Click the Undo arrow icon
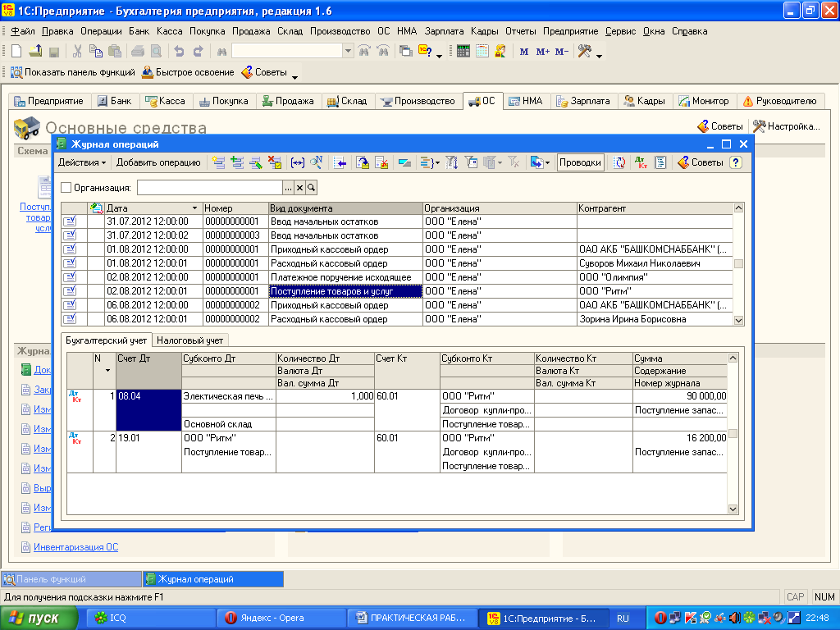This screenshot has height=630, width=840. click(179, 52)
